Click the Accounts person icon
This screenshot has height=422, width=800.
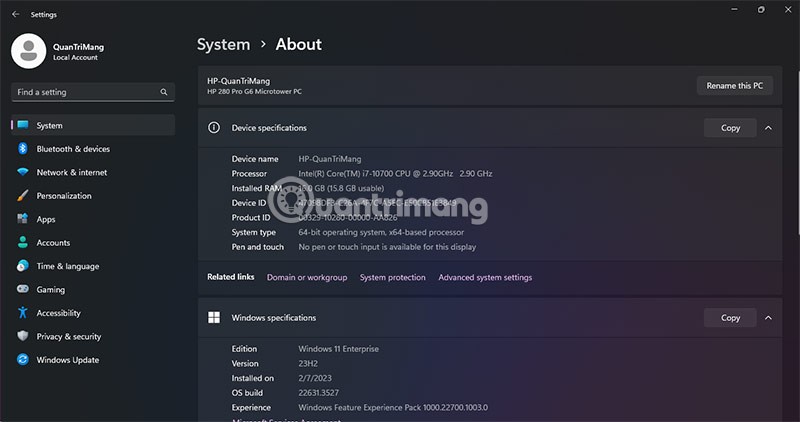[x=22, y=242]
